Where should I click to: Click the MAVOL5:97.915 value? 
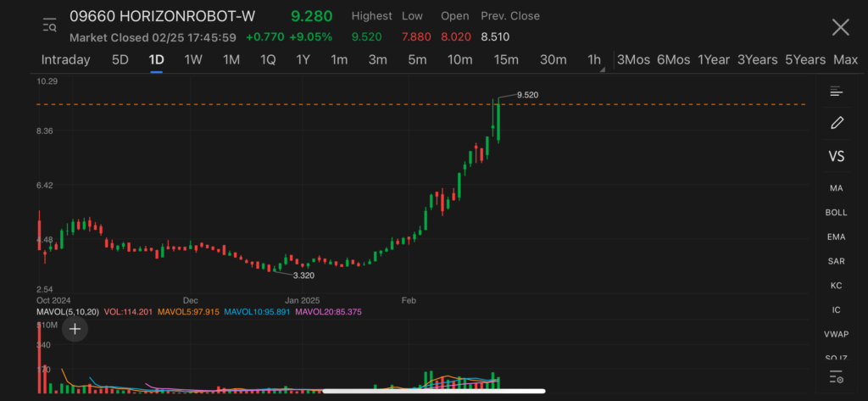click(189, 312)
